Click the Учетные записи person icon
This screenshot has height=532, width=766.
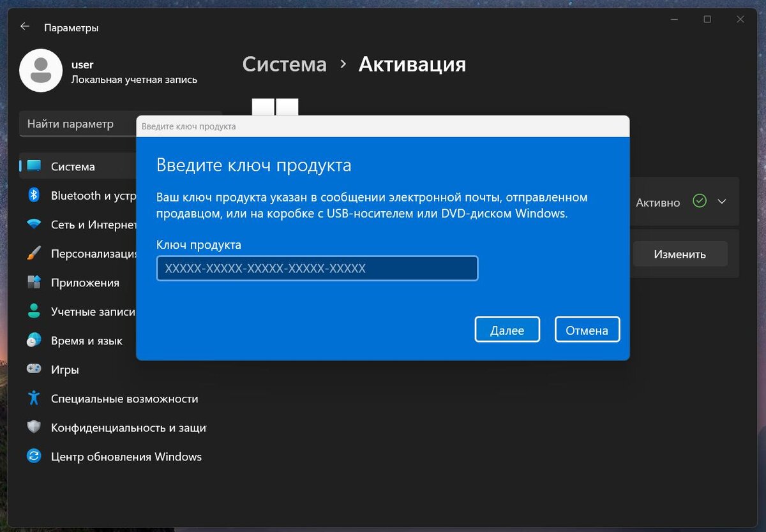(x=34, y=311)
